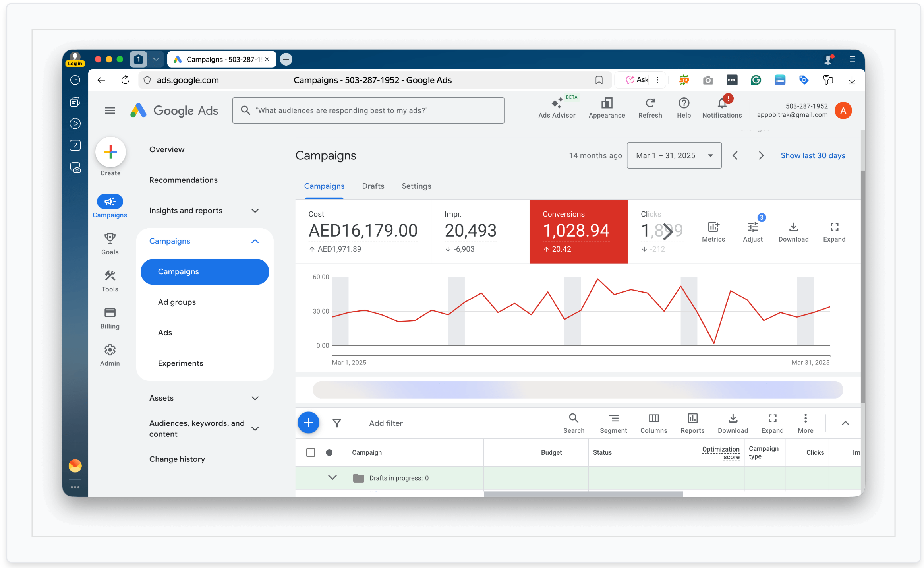Go back in the browser
Image resolution: width=924 pixels, height=568 pixels.
[x=101, y=80]
